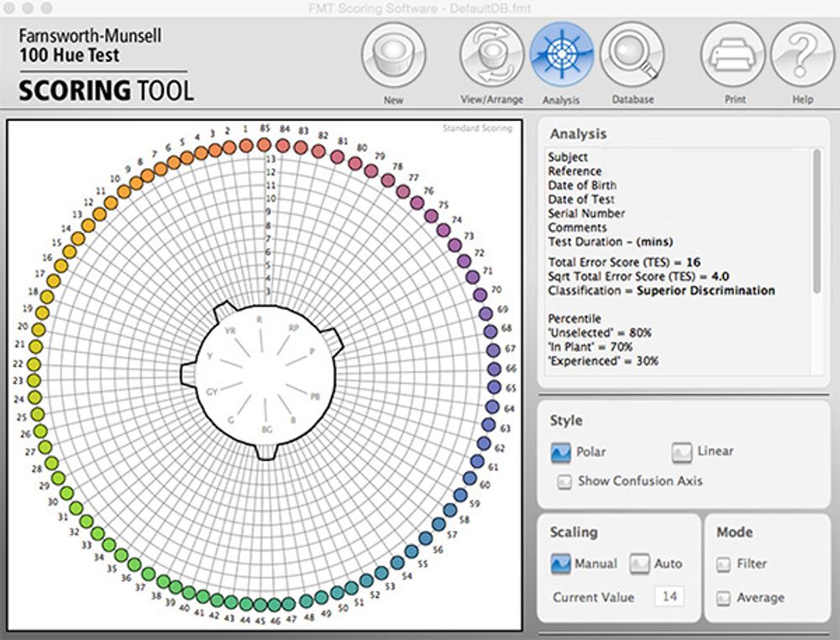Click the Classification result line
840x640 pixels.
point(661,291)
